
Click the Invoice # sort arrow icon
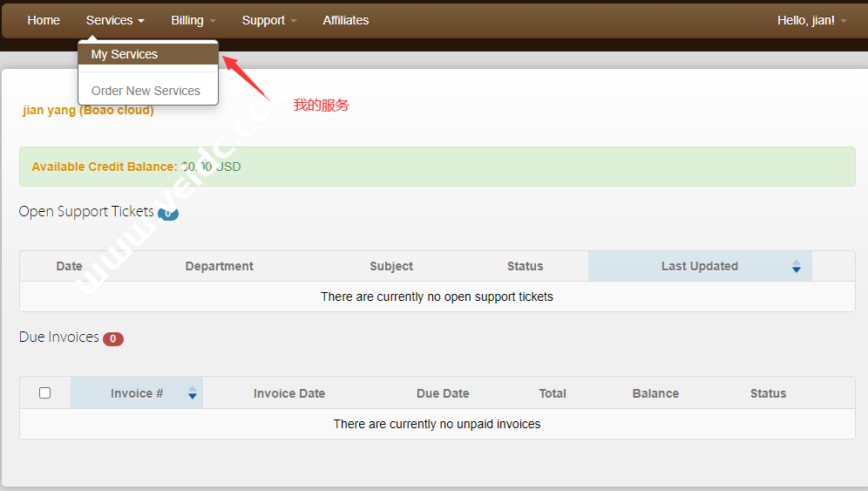tap(193, 393)
